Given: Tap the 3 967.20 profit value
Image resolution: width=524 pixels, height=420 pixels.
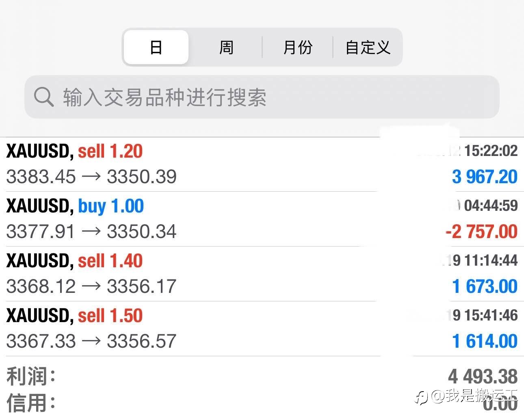Looking at the screenshot, I should pos(485,177).
